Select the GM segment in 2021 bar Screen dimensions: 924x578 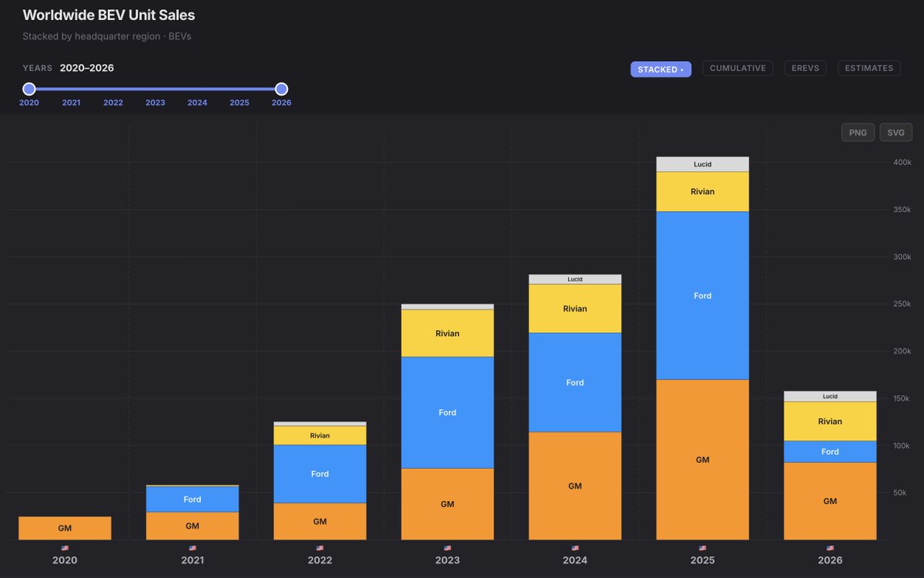(x=192, y=526)
